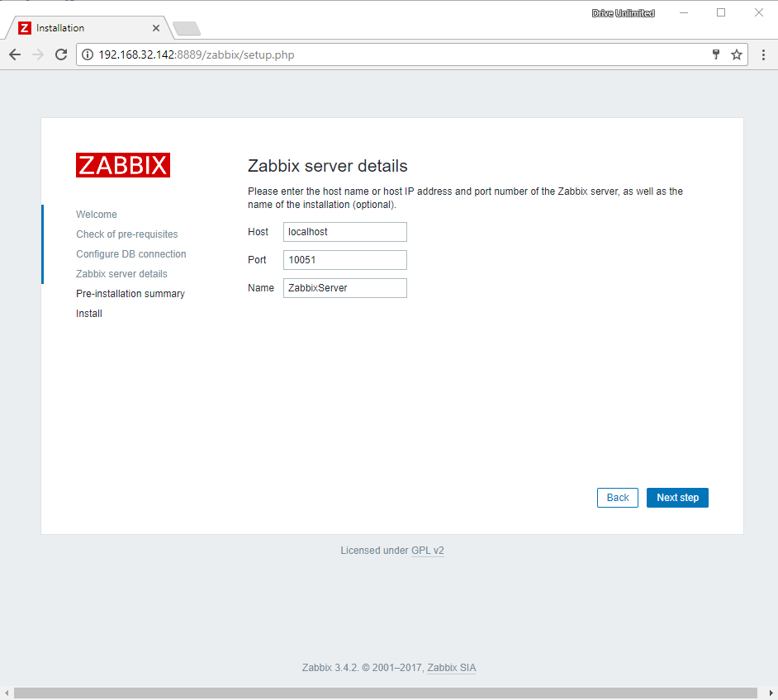The width and height of the screenshot is (778, 700).
Task: Select the Installation browser tab
Action: click(89, 28)
